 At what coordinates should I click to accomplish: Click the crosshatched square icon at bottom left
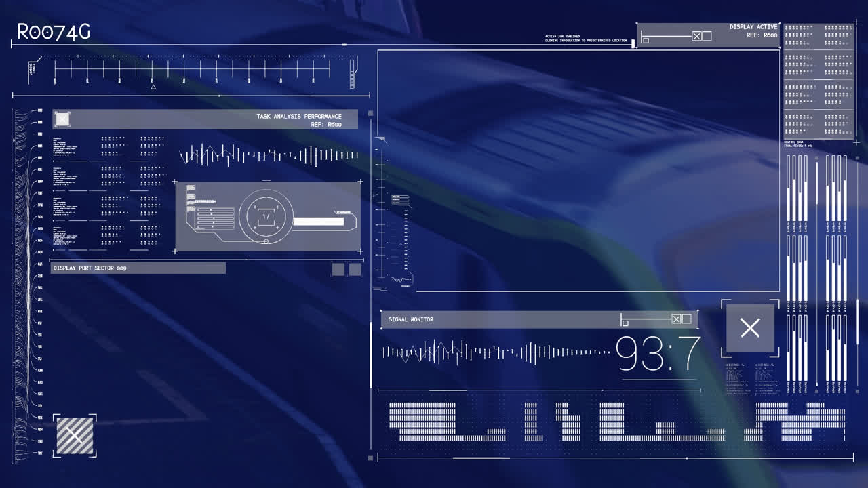75,434
